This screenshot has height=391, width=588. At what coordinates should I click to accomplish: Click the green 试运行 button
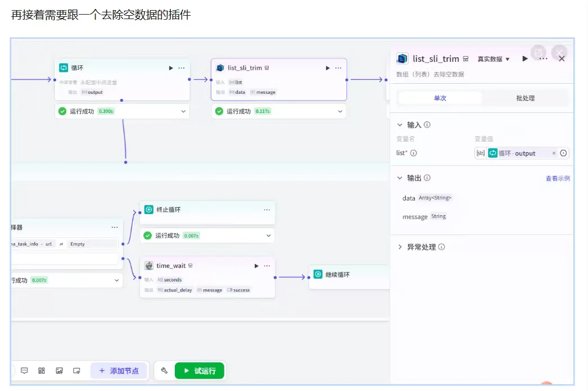[200, 370]
